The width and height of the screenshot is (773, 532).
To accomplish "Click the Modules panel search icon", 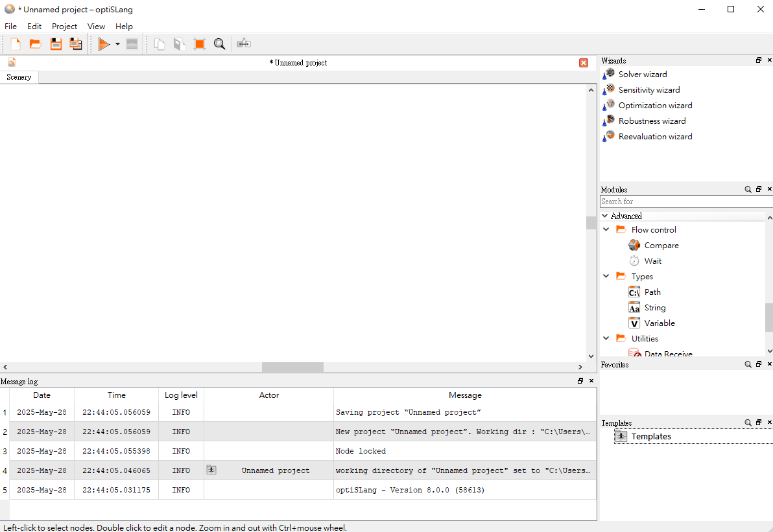I will coord(748,189).
